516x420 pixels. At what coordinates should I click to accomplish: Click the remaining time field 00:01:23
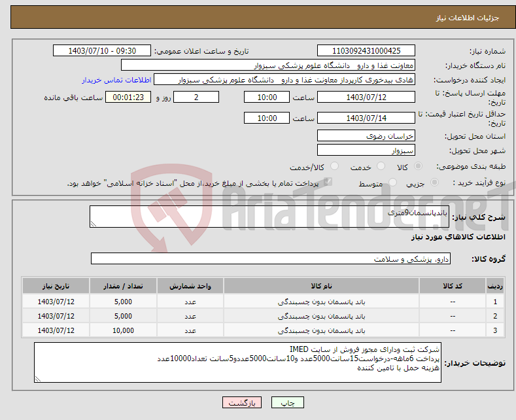coord(128,97)
